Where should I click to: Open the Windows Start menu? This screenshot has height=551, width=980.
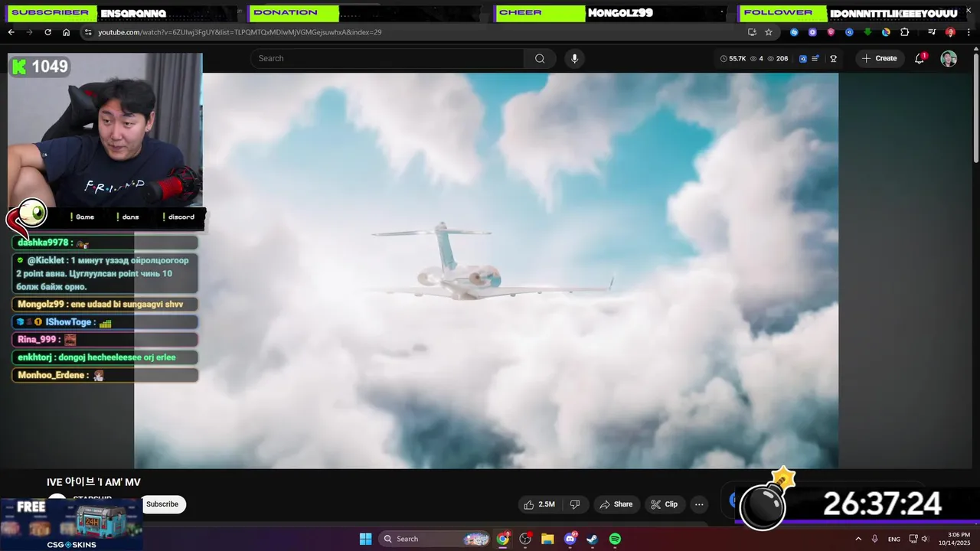[x=365, y=539]
